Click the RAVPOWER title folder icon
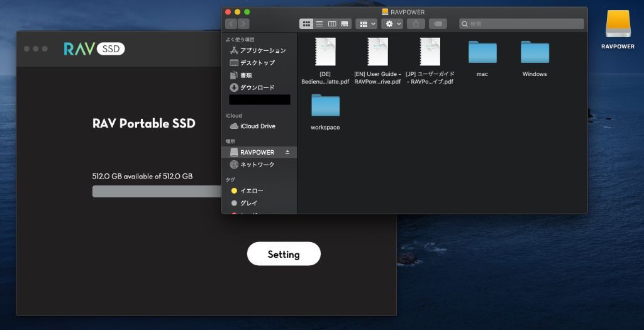This screenshot has height=330, width=644. coord(385,12)
